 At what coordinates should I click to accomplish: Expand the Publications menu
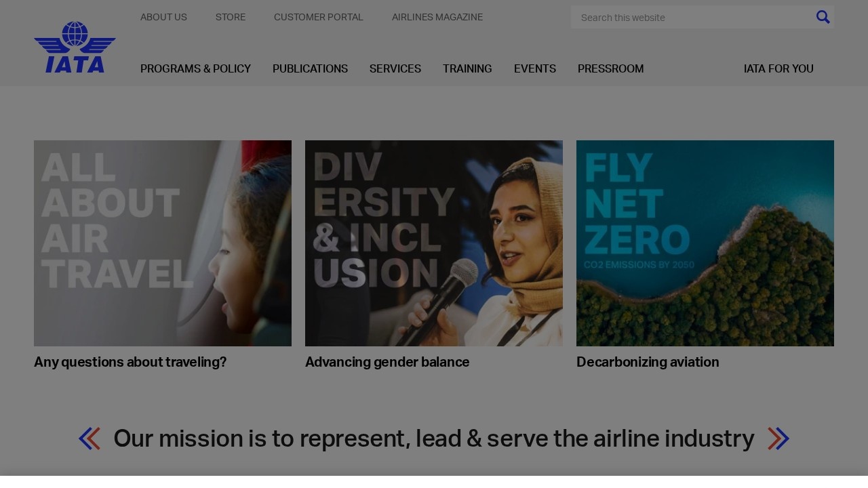pyautogui.click(x=310, y=69)
